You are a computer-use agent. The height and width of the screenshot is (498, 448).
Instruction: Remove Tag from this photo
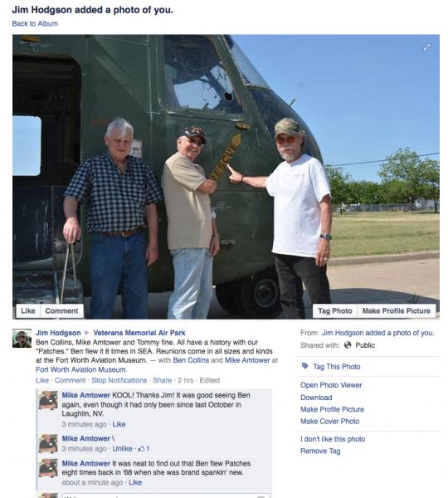(x=320, y=451)
